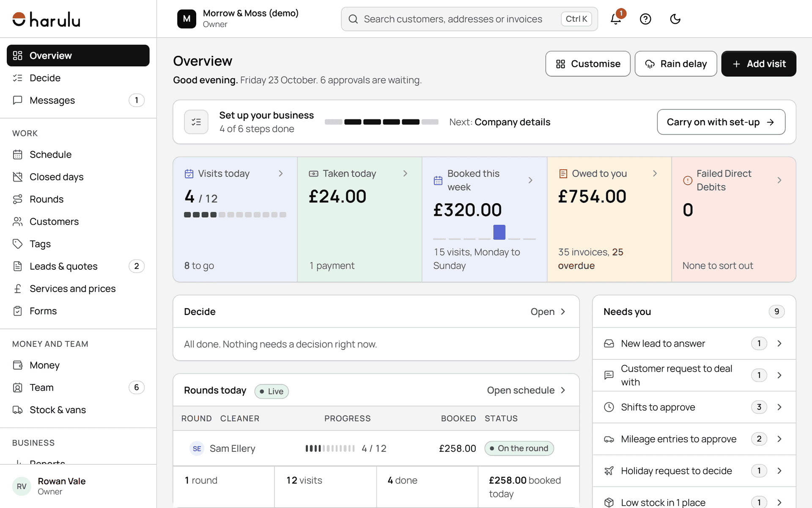Click the Customers icon in the sidebar

pos(17,221)
